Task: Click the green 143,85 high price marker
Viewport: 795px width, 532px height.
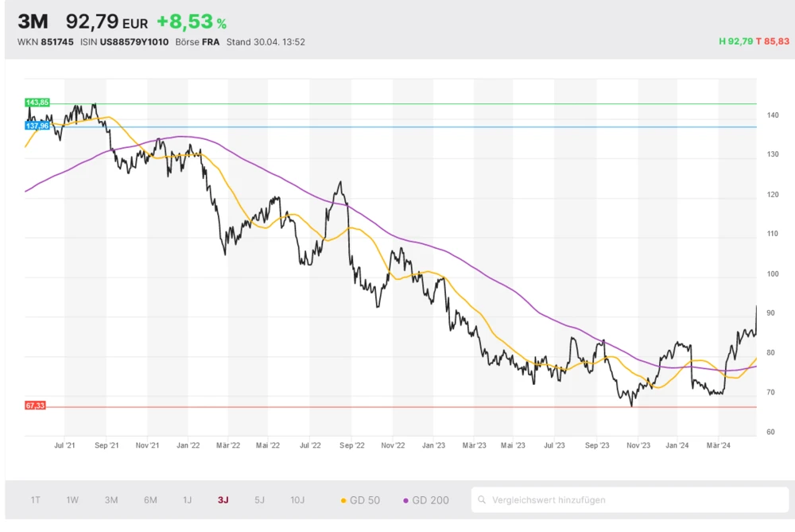Action: click(37, 103)
